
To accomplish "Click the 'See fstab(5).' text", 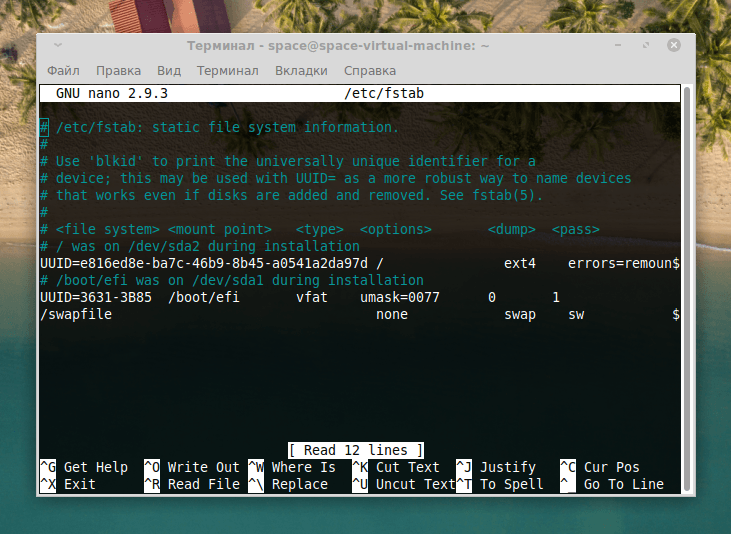I will [492, 195].
